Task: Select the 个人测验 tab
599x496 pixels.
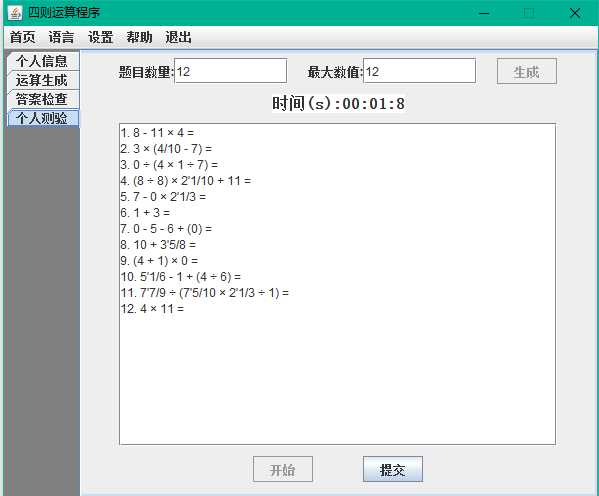Action: pos(42,118)
